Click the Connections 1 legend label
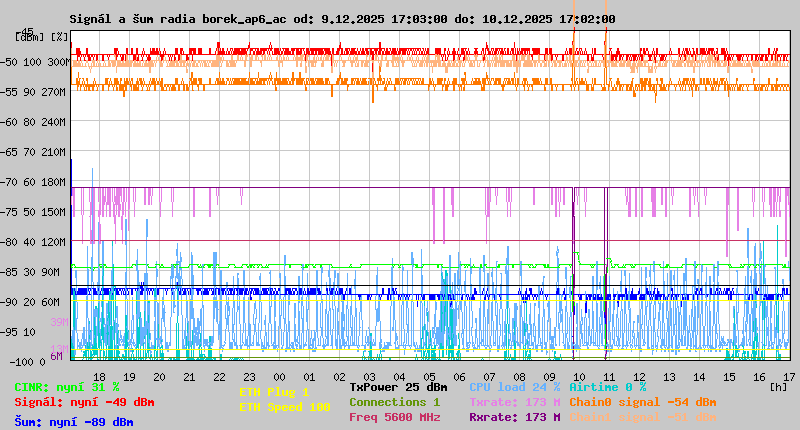800x430 pixels. click(x=394, y=402)
